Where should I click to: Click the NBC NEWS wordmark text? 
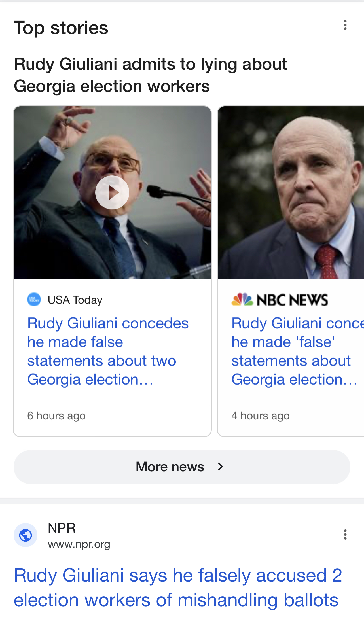tap(292, 300)
